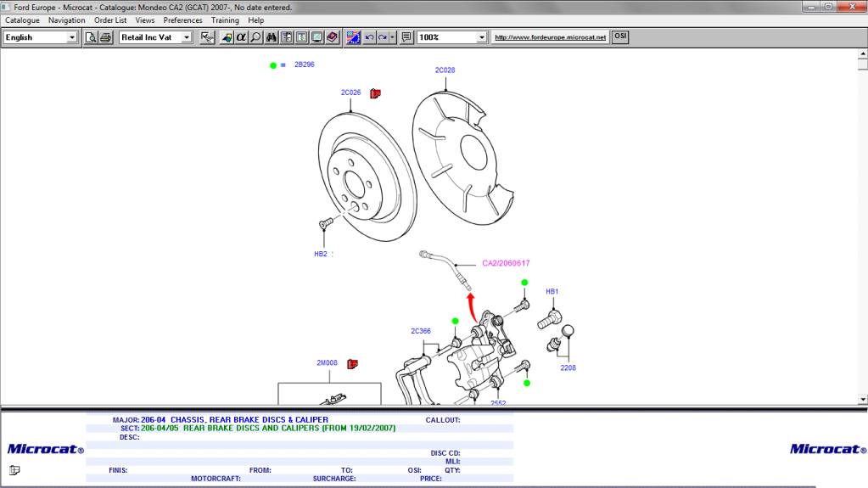Select cross reference CA2/2060617
868x488 pixels.
pyautogui.click(x=506, y=263)
